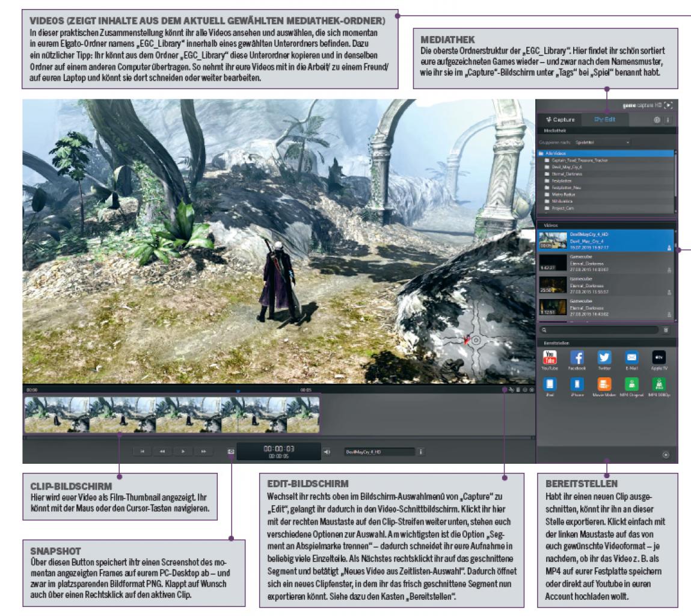The image size is (691, 616).
Task: Export as MP4 1080p
Action: tap(659, 384)
